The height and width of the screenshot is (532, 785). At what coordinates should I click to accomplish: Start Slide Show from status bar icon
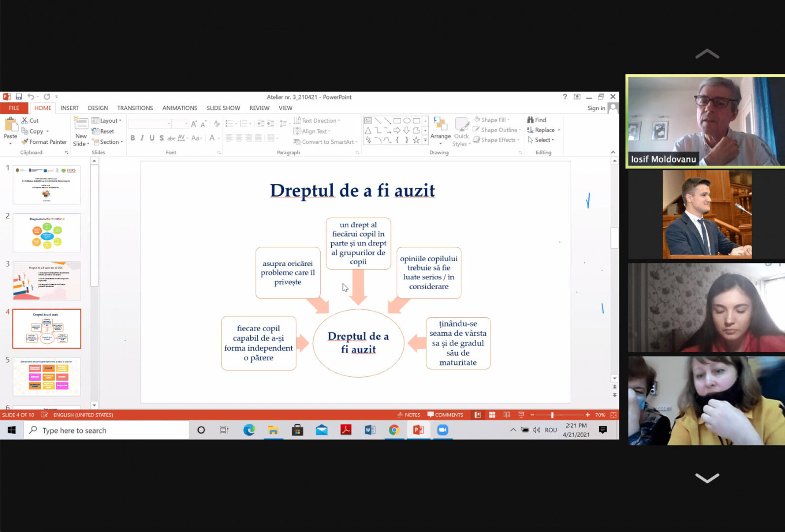(521, 415)
